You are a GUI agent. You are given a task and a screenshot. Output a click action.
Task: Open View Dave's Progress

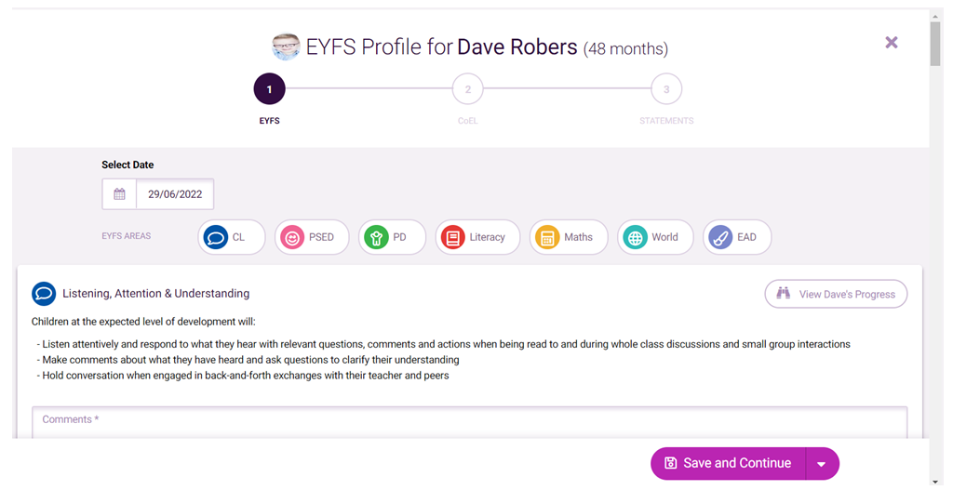click(836, 294)
